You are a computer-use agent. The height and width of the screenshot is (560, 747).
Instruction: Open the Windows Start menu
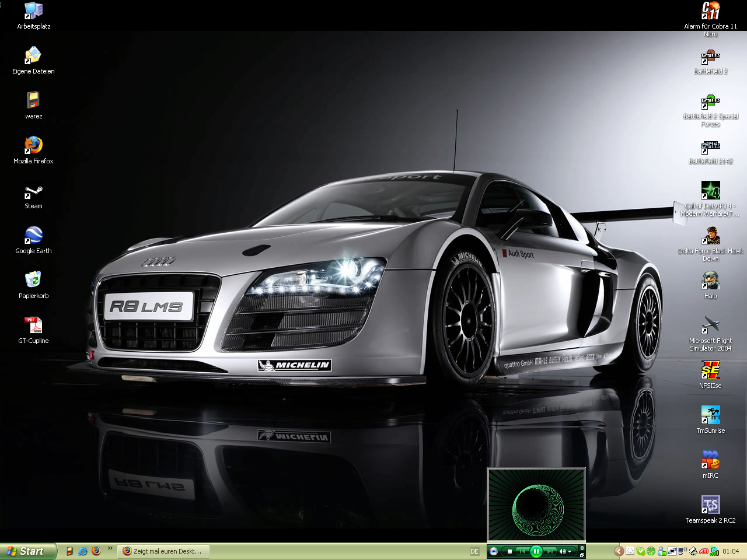(28, 551)
